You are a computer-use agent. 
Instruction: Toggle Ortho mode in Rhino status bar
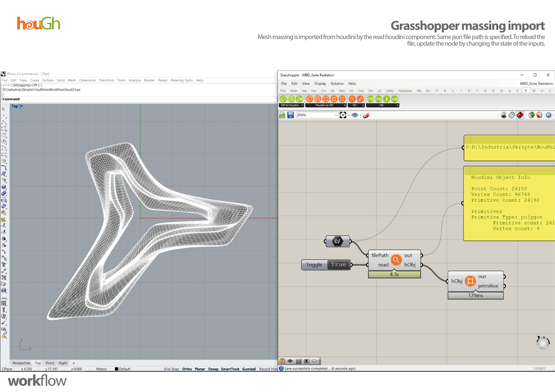[x=187, y=369]
